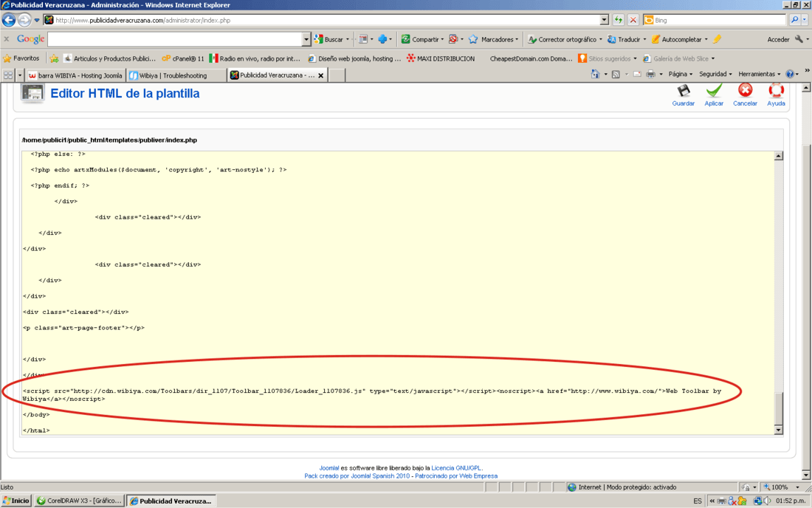
Task: Click the Home icon in command bar
Action: pos(595,74)
